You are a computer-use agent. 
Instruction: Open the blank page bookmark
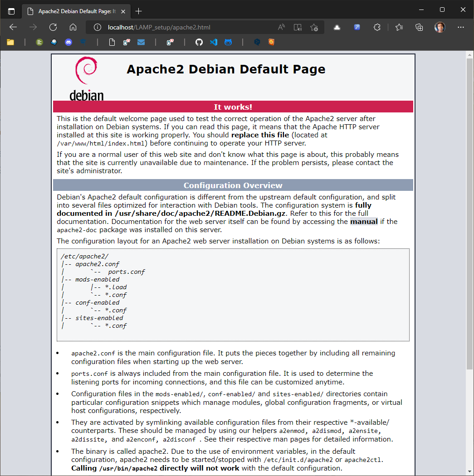[x=112, y=42]
